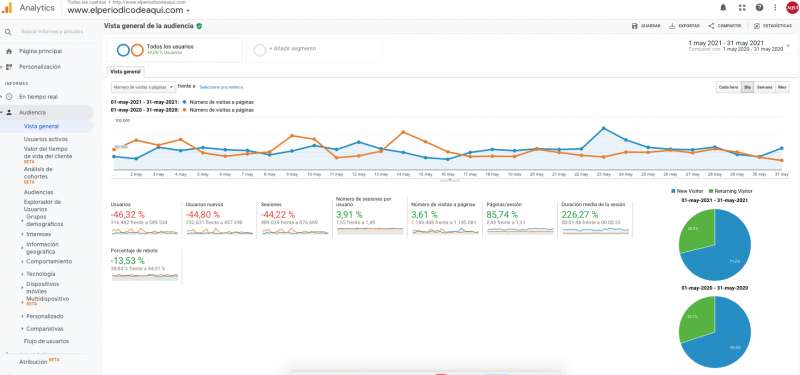Click the 23 may peak point on the blue line
This screenshot has width=800, height=375.
point(604,128)
